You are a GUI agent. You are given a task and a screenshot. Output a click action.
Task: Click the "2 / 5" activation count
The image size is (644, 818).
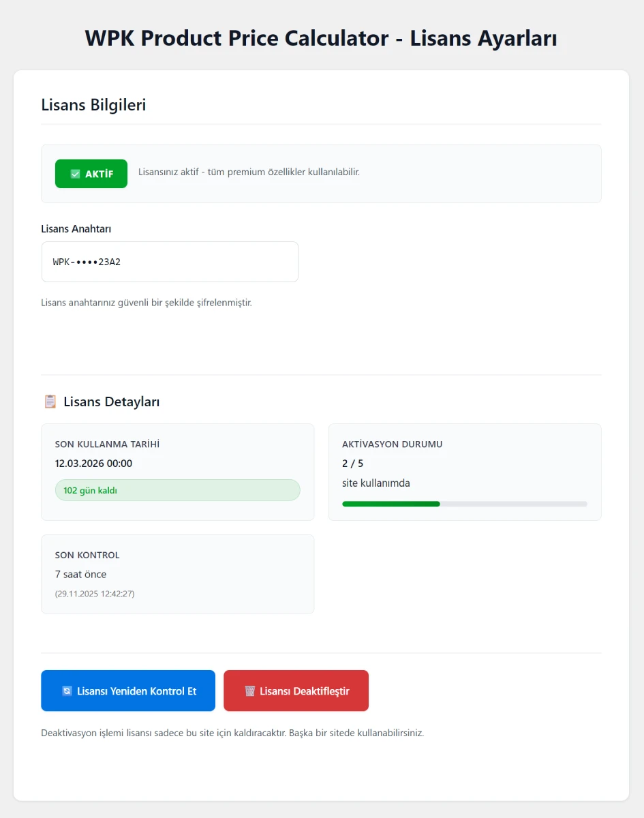click(x=353, y=464)
